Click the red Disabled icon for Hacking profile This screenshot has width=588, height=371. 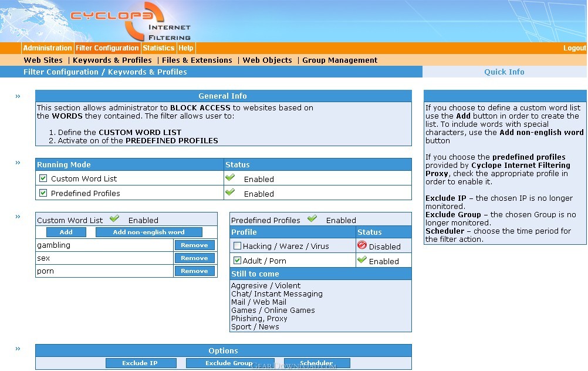pos(362,245)
